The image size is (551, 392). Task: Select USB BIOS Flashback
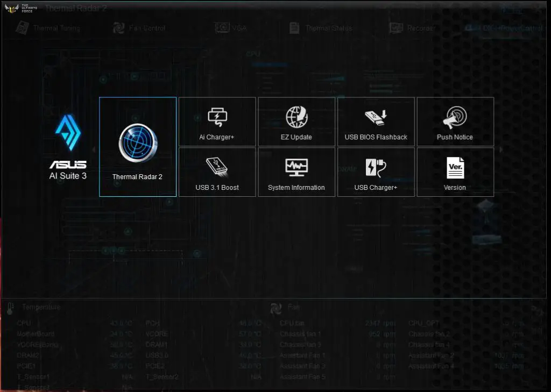click(376, 122)
